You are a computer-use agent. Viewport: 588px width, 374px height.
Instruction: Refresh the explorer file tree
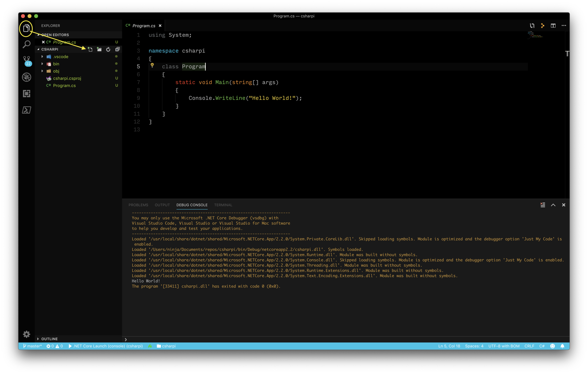pos(108,49)
